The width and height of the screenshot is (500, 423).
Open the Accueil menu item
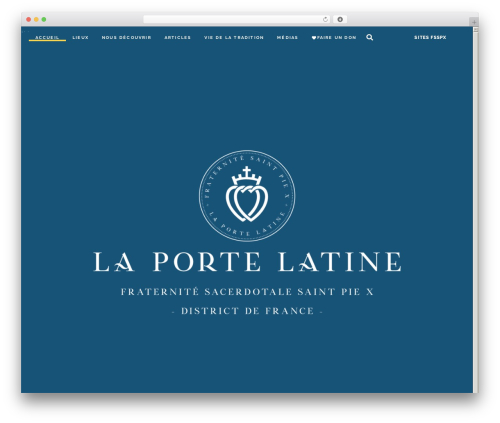[x=47, y=37]
